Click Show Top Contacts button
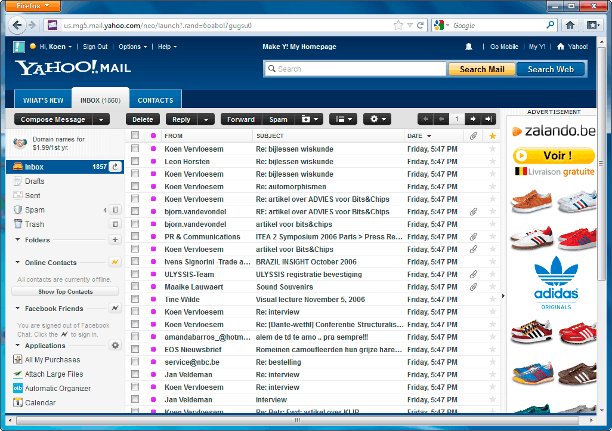The height and width of the screenshot is (431, 612). coord(65,292)
